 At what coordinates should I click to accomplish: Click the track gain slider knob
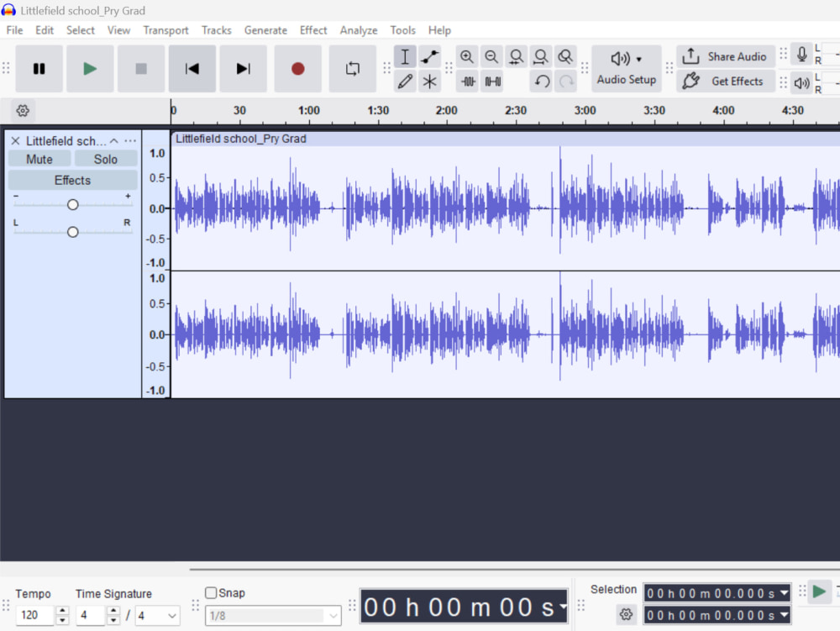coord(72,205)
